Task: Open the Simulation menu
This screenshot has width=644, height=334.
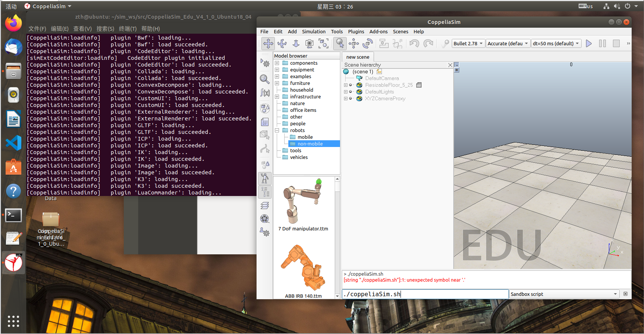Action: pos(314,32)
